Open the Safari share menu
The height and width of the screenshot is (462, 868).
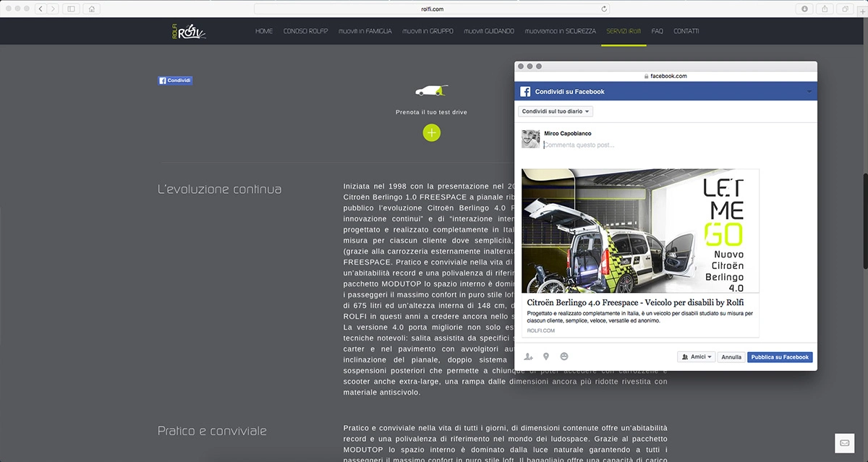[x=825, y=9]
